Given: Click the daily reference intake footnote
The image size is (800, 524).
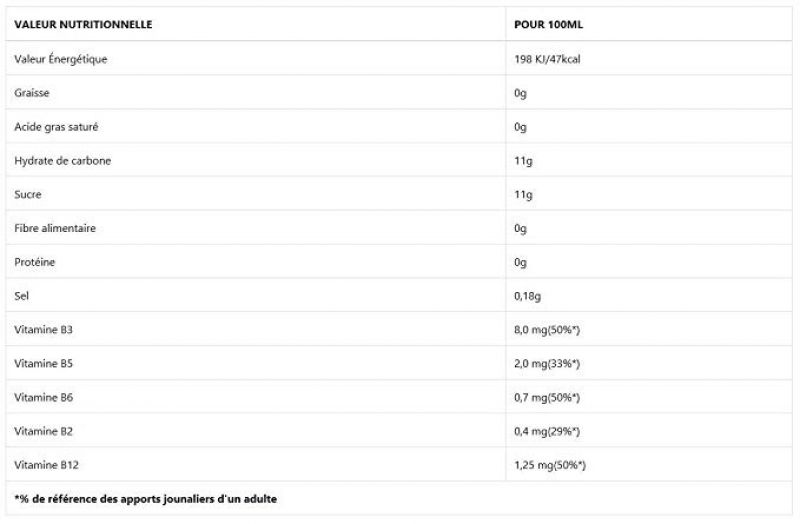Looking at the screenshot, I should 146,498.
